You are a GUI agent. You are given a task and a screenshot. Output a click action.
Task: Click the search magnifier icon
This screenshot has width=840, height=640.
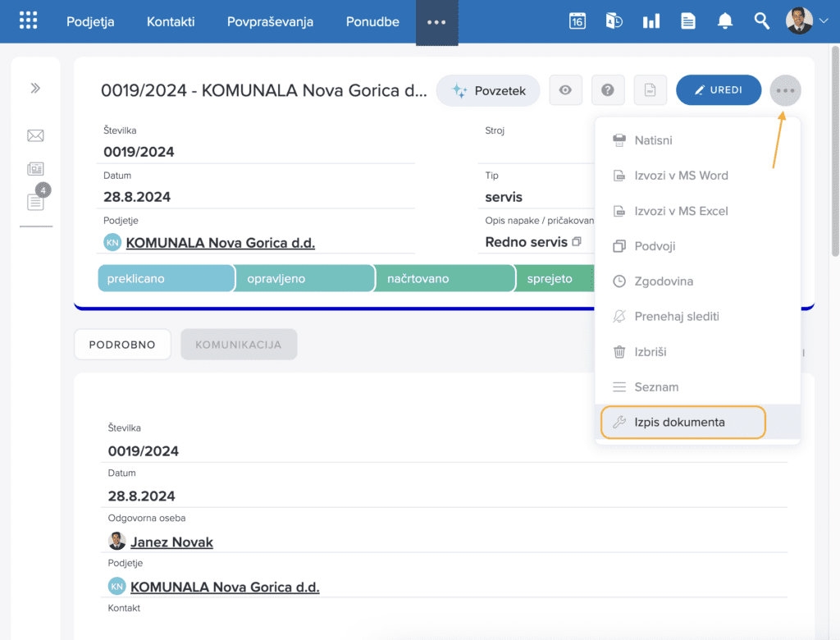(x=762, y=21)
